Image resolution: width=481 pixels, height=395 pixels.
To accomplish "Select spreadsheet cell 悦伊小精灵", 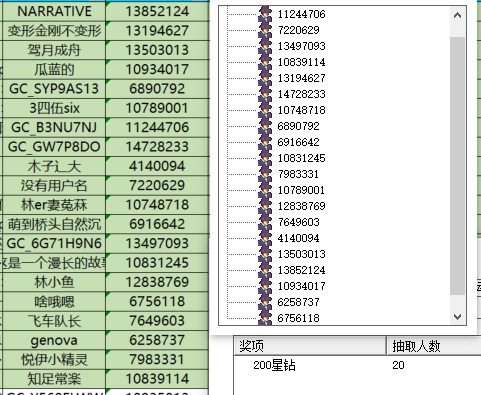I will pyautogui.click(x=54, y=359).
